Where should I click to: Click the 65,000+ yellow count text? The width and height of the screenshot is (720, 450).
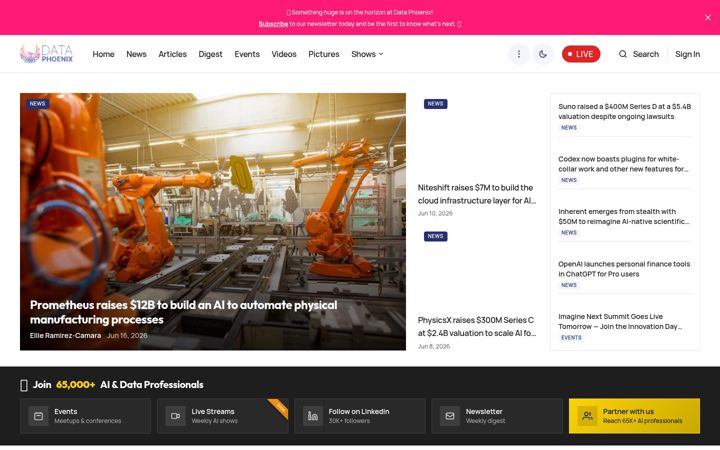pos(75,385)
